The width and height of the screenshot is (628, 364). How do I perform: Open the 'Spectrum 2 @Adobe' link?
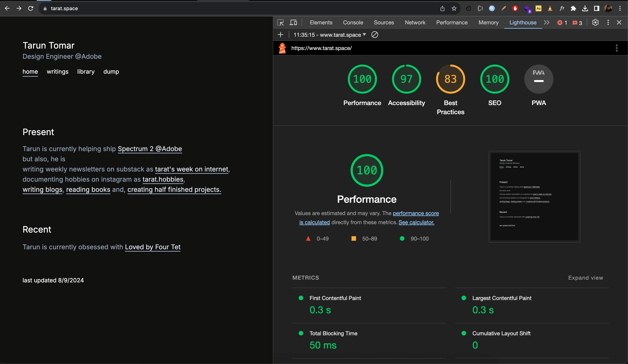pos(150,149)
